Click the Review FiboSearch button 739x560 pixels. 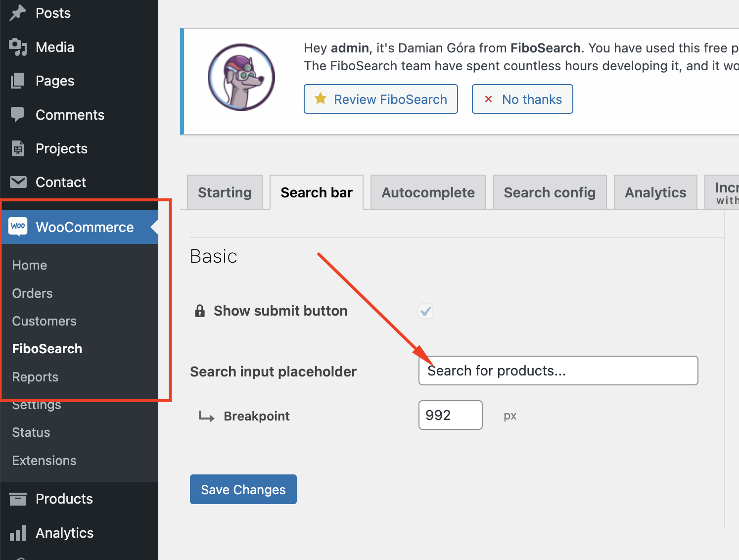point(381,99)
